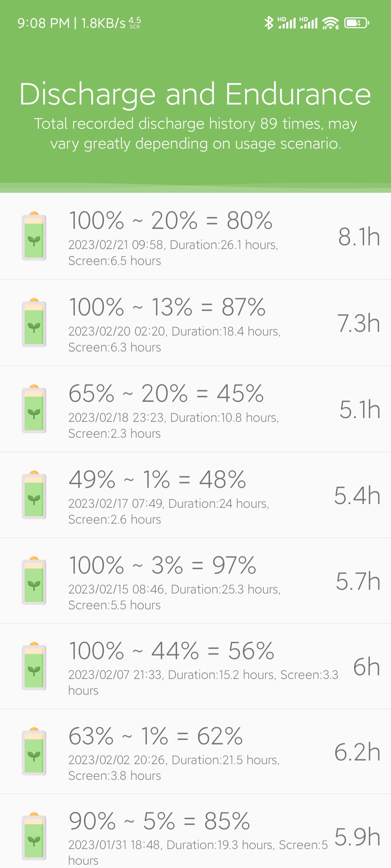Image resolution: width=391 pixels, height=868 pixels.
Task: Open the 2023/02/02 20:26 discharge record
Action: [x=195, y=752]
